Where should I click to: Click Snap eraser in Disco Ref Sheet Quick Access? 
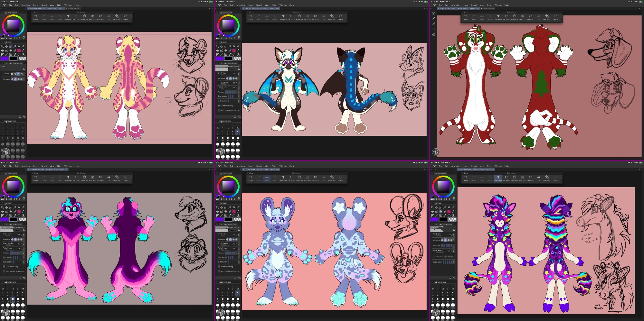coord(498,178)
